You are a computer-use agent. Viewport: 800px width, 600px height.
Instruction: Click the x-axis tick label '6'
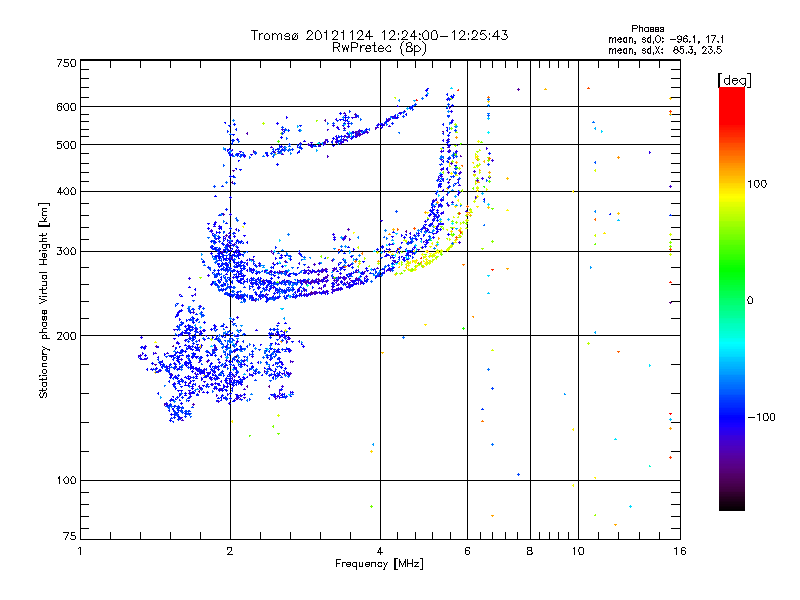[x=467, y=551]
